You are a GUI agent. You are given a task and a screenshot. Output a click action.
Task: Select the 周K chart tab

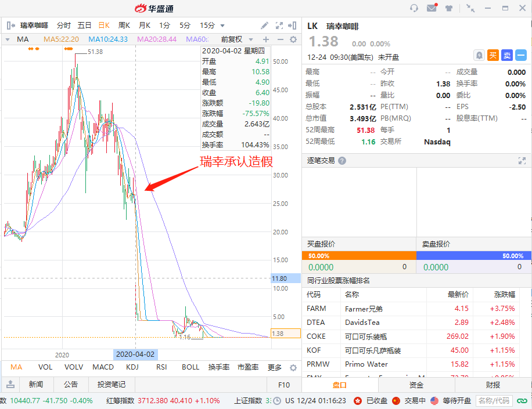(124, 26)
